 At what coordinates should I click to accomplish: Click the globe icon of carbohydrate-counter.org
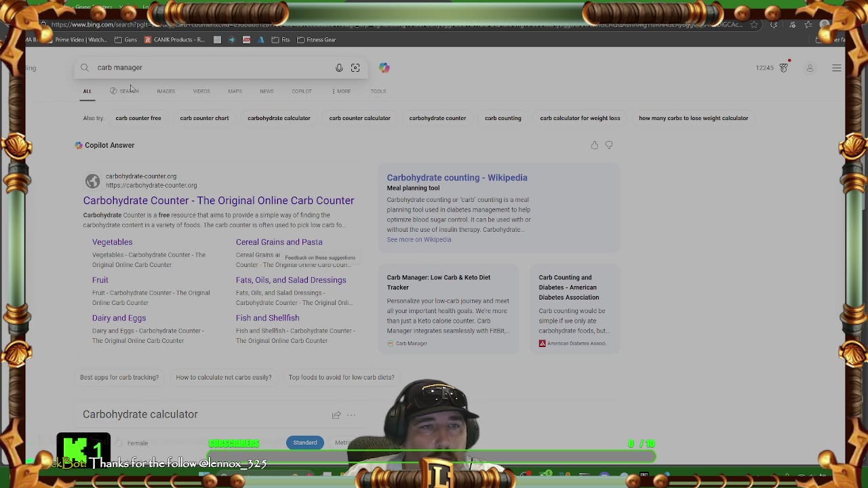tap(92, 181)
